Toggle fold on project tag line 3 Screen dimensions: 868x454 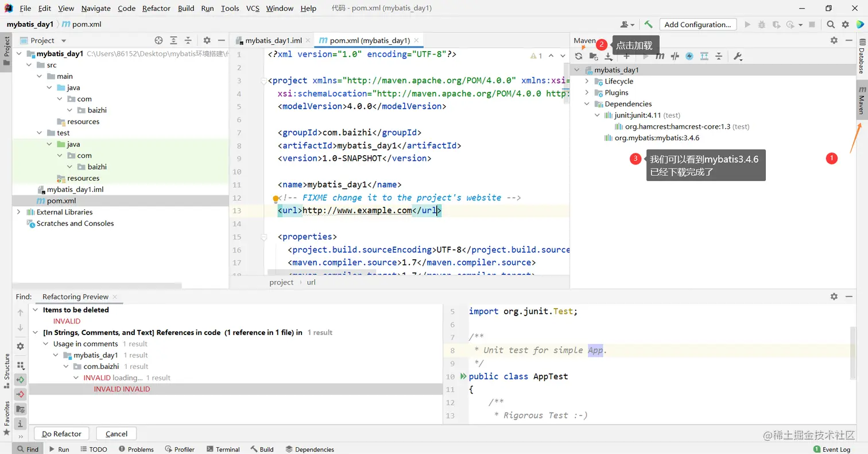263,80
